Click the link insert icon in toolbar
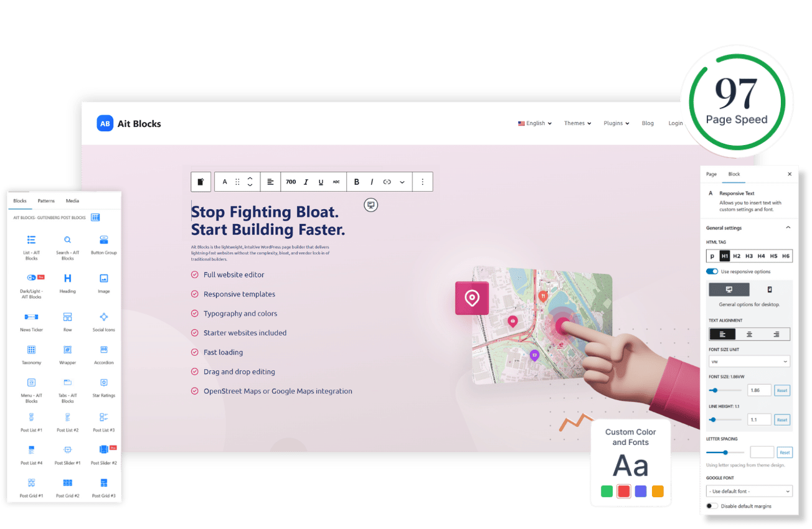 click(x=387, y=182)
